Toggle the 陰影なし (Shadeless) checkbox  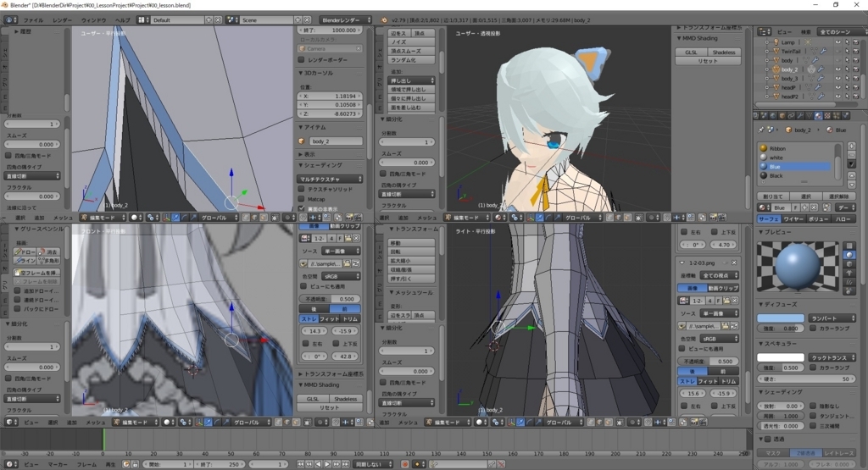pyautogui.click(x=813, y=406)
